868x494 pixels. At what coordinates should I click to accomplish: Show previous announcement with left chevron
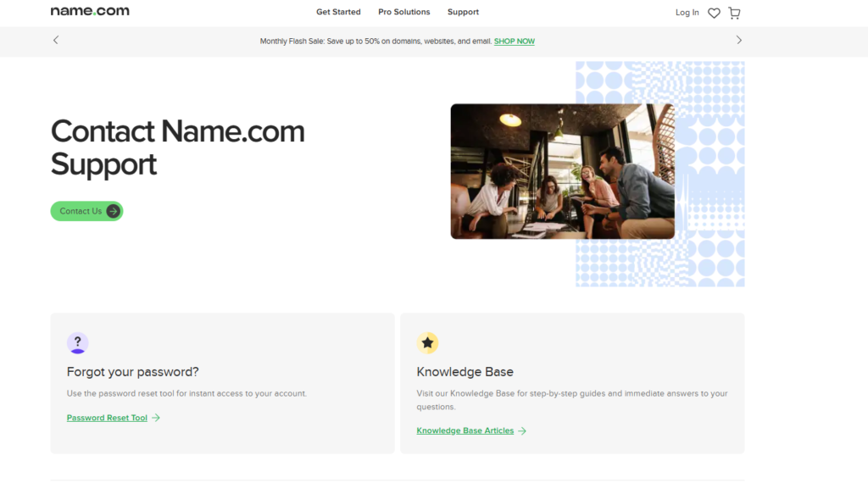click(55, 40)
